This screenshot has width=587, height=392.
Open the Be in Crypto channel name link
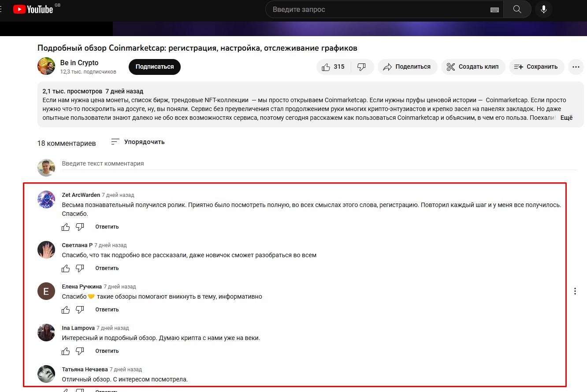click(x=79, y=63)
